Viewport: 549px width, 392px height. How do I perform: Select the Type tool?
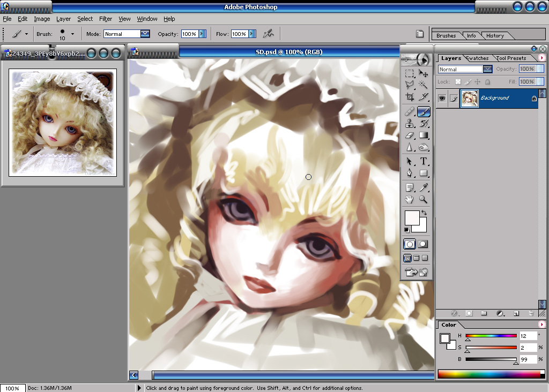pyautogui.click(x=424, y=161)
